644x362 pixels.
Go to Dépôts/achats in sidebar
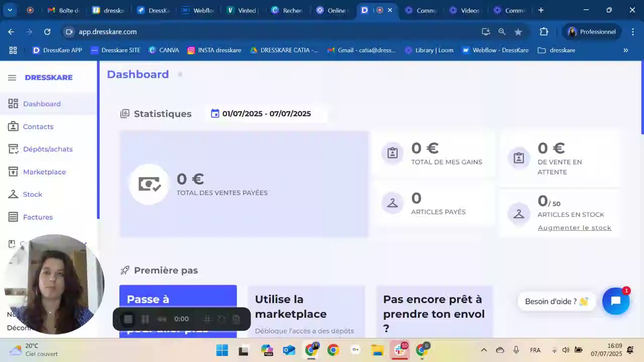click(48, 149)
